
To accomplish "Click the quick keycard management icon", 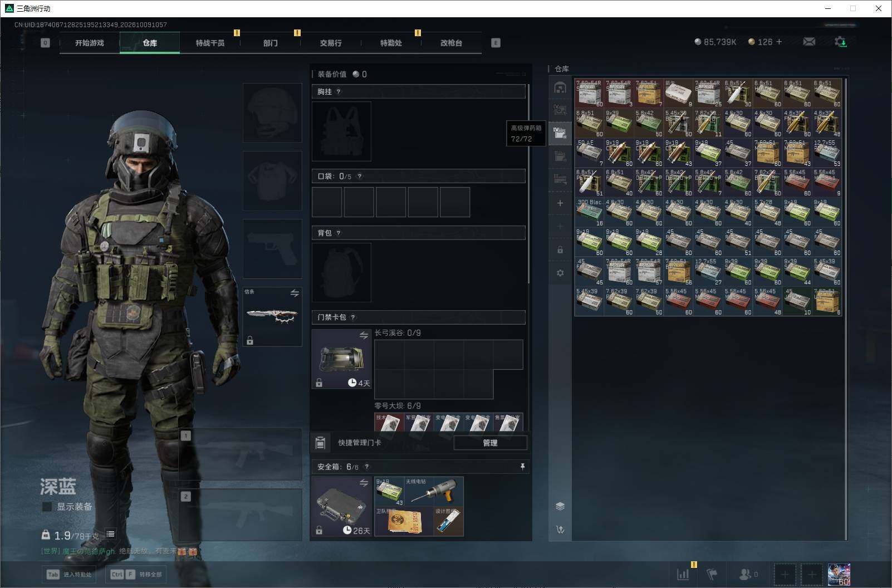I will tap(320, 443).
